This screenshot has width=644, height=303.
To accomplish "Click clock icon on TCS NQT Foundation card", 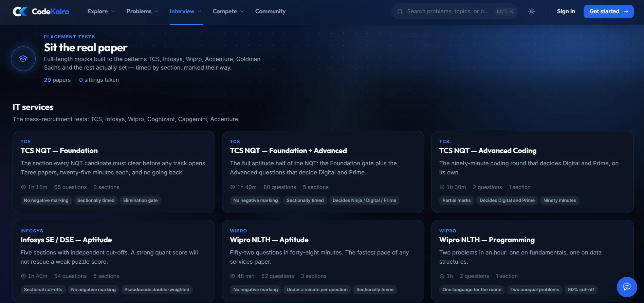I will (x=23, y=187).
